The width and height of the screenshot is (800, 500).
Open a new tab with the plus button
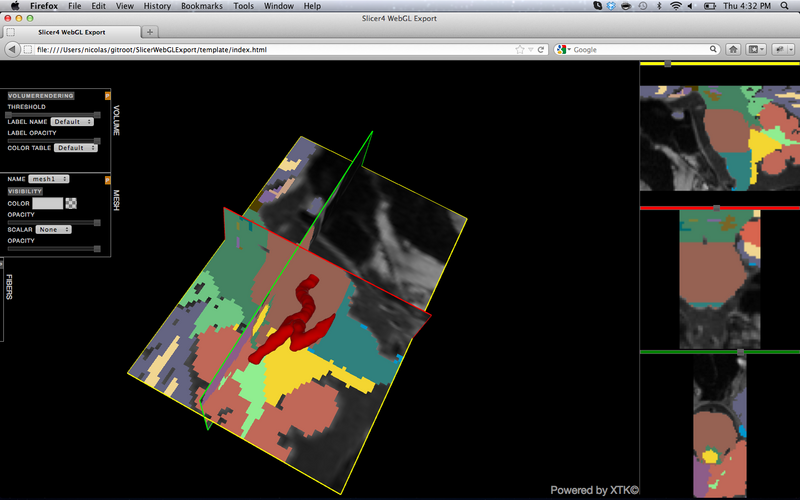click(149, 32)
